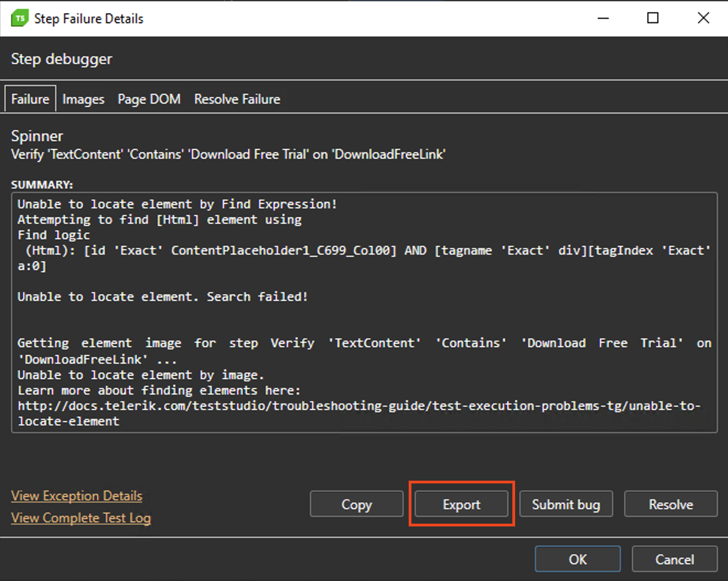728x581 pixels.
Task: Open the Images tab
Action: [83, 99]
